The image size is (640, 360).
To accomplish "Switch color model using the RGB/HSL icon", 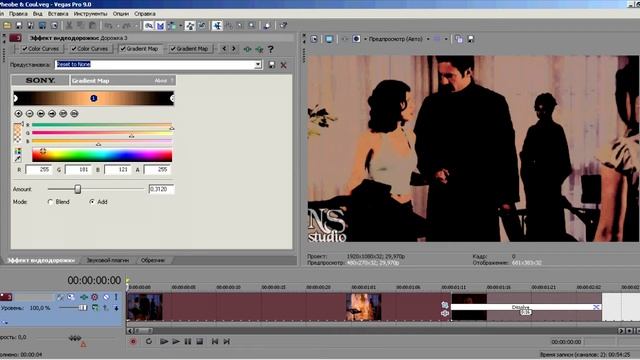I will 18,151.
